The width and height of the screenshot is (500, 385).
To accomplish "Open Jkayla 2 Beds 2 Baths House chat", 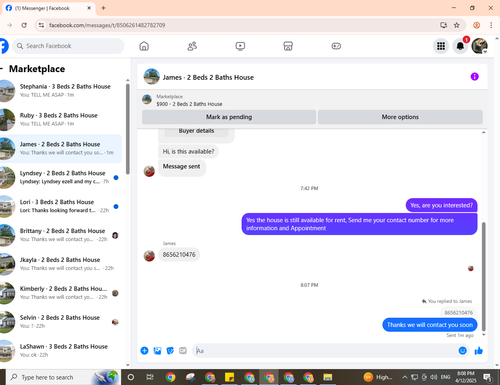I will [x=61, y=264].
